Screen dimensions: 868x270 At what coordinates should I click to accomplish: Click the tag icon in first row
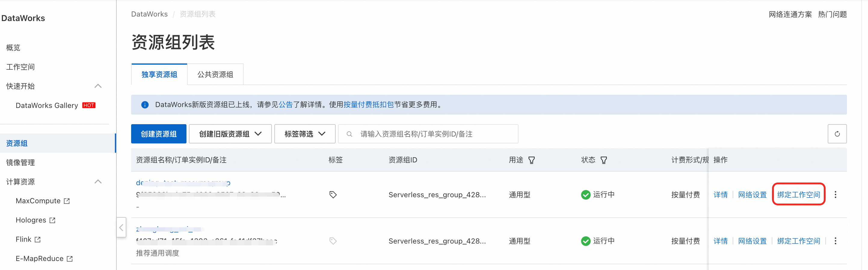coord(333,195)
